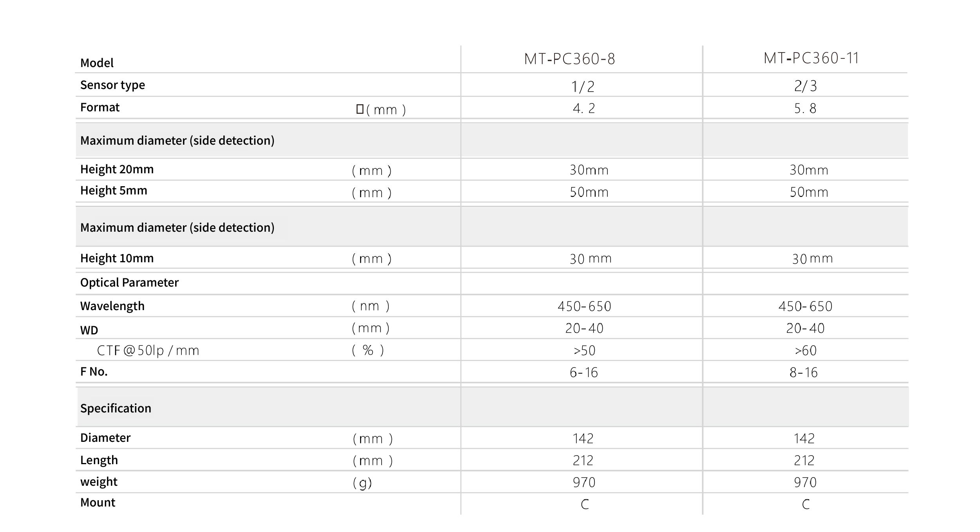The image size is (980, 532).
Task: Select the >60 CTF value
Action: [805, 350]
